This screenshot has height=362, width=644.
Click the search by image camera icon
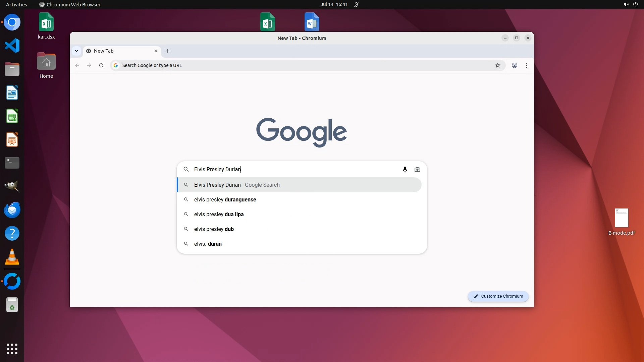click(417, 170)
